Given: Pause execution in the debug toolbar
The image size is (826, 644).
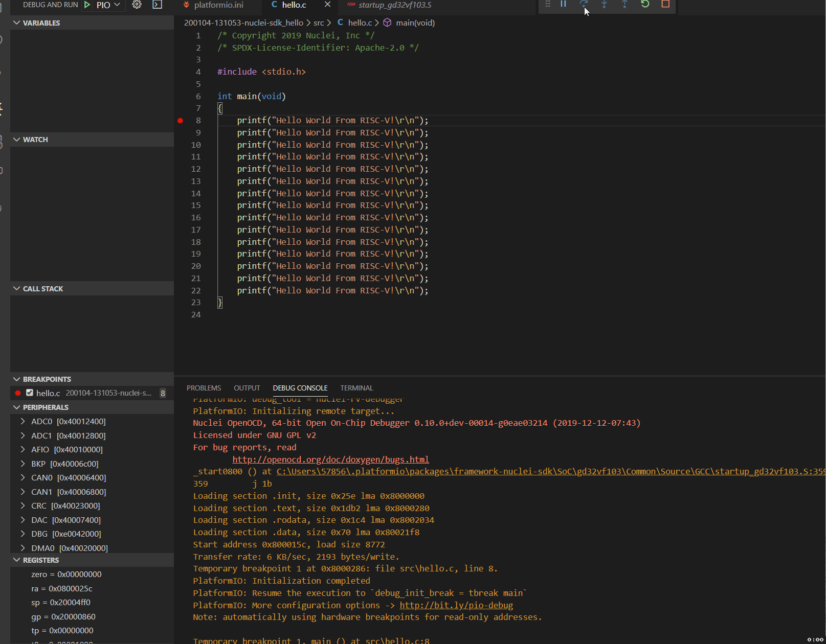Looking at the screenshot, I should click(563, 4).
